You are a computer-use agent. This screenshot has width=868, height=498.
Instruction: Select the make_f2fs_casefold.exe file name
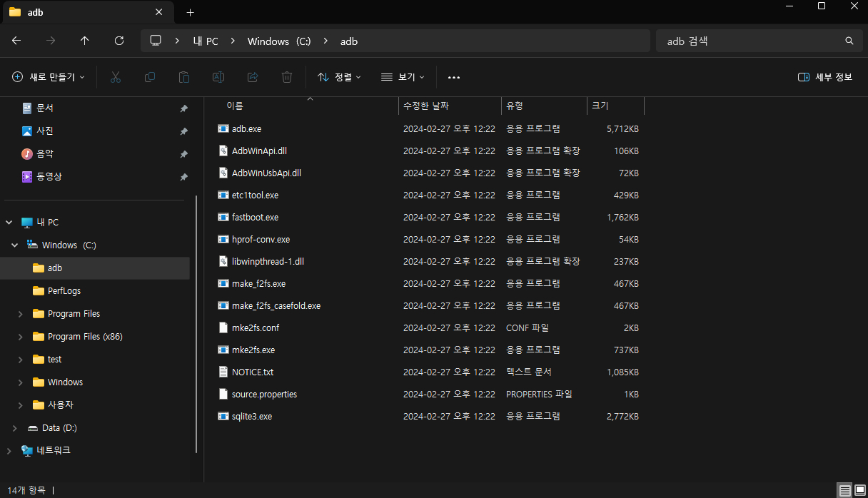pyautogui.click(x=276, y=306)
